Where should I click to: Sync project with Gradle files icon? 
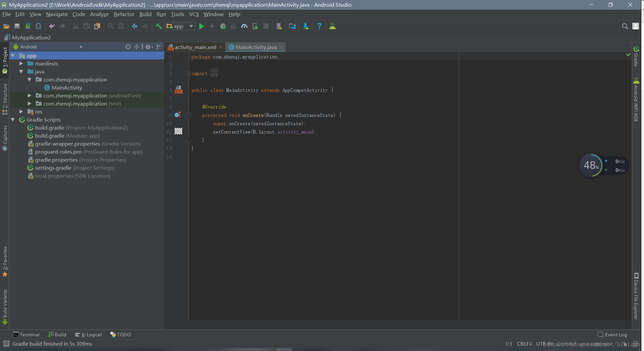pyautogui.click(x=28, y=26)
